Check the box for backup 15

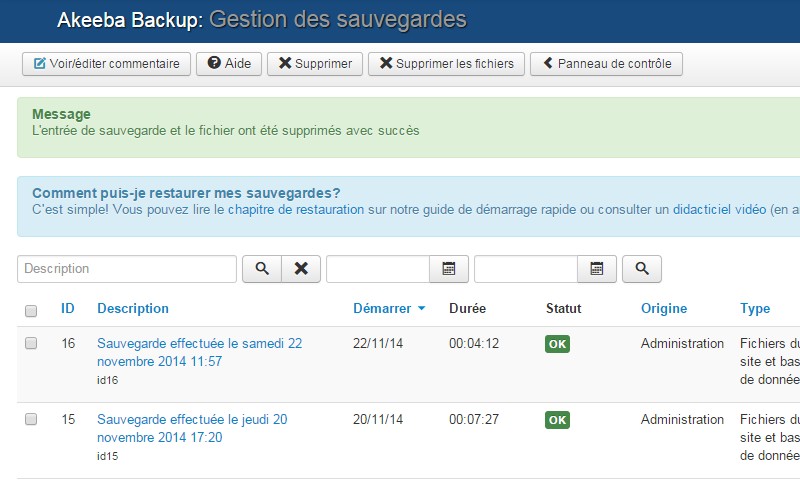tap(31, 419)
